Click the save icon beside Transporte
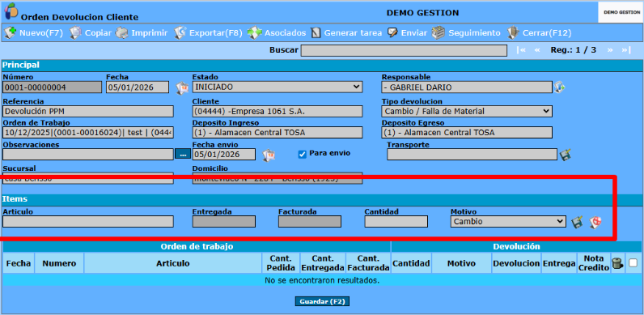 [x=566, y=155]
